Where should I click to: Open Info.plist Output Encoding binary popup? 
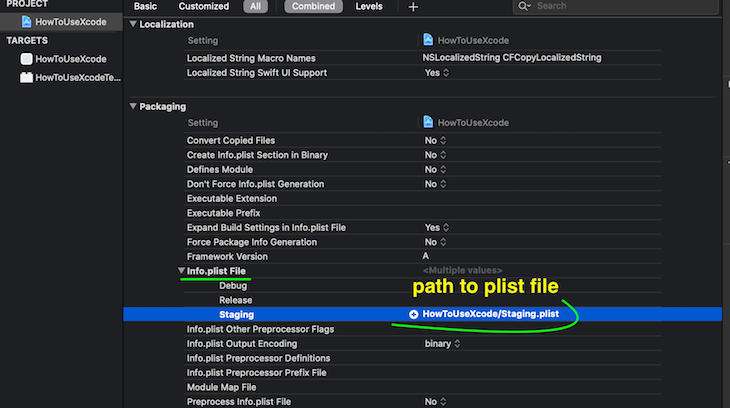coord(442,343)
